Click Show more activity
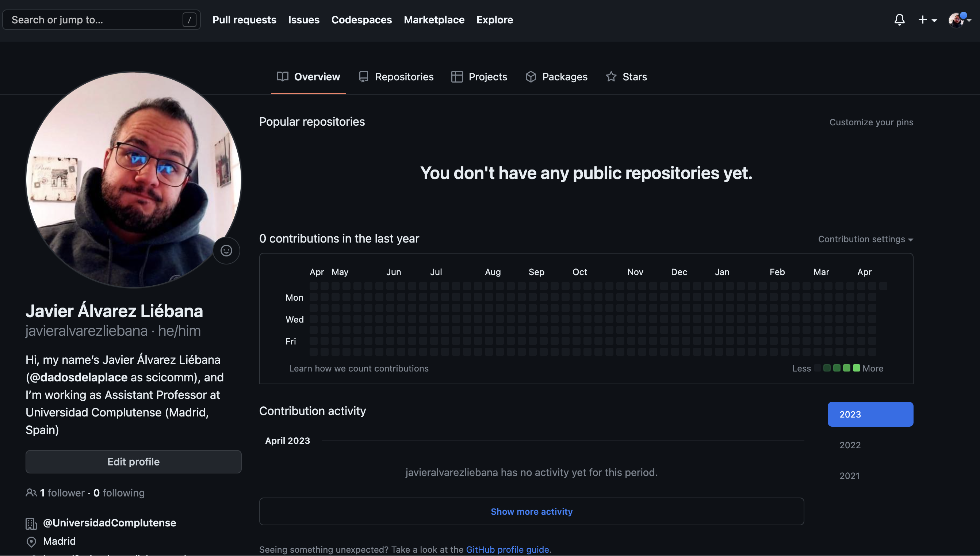This screenshot has width=980, height=556. pyautogui.click(x=531, y=511)
